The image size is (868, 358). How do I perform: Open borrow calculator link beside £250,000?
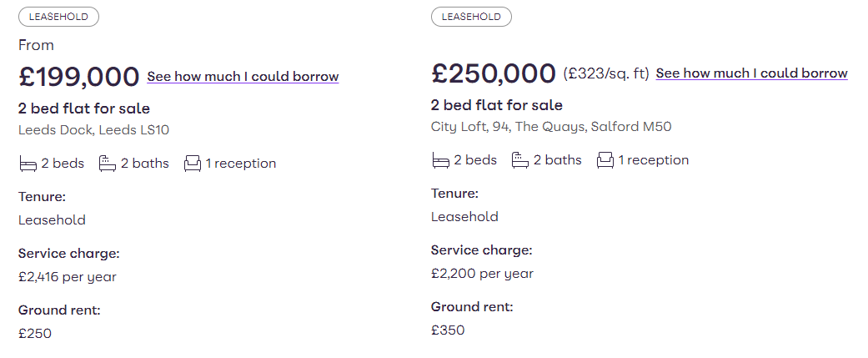[x=752, y=73]
